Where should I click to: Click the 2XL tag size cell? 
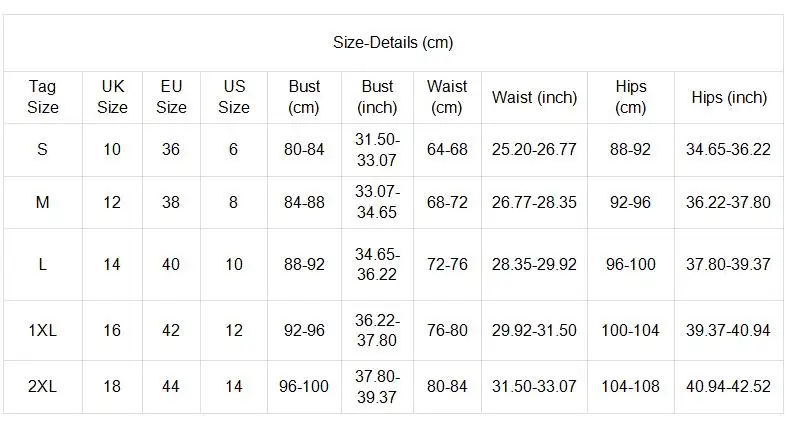[x=43, y=387]
